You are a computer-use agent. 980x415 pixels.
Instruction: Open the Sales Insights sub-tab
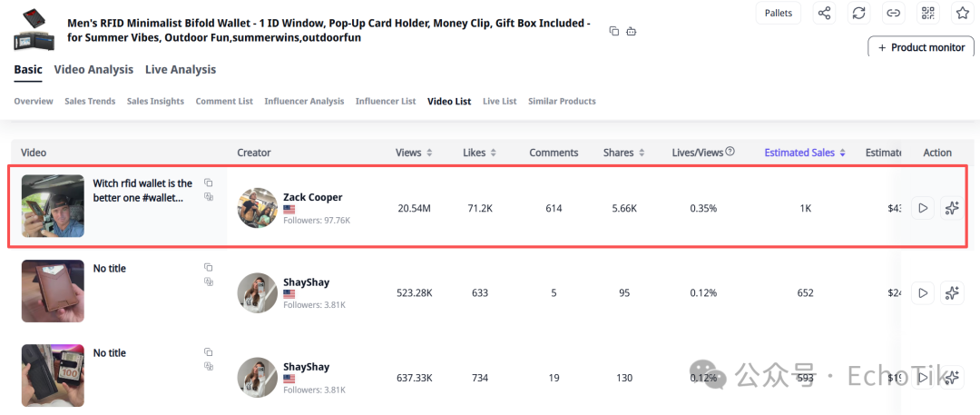click(156, 101)
